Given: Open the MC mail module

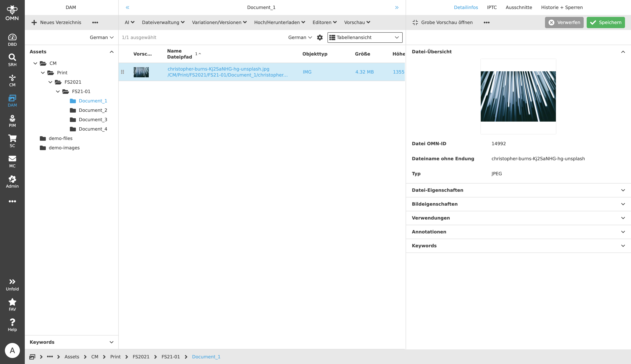Looking at the screenshot, I should 12,161.
